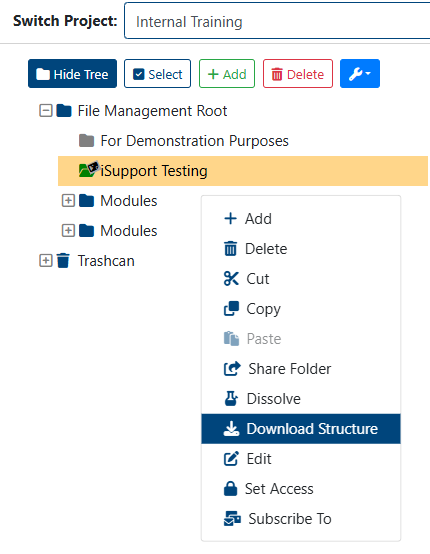The image size is (430, 554).
Task: Click the gray For Demonstration Purposes folder icon
Action: coord(87,141)
